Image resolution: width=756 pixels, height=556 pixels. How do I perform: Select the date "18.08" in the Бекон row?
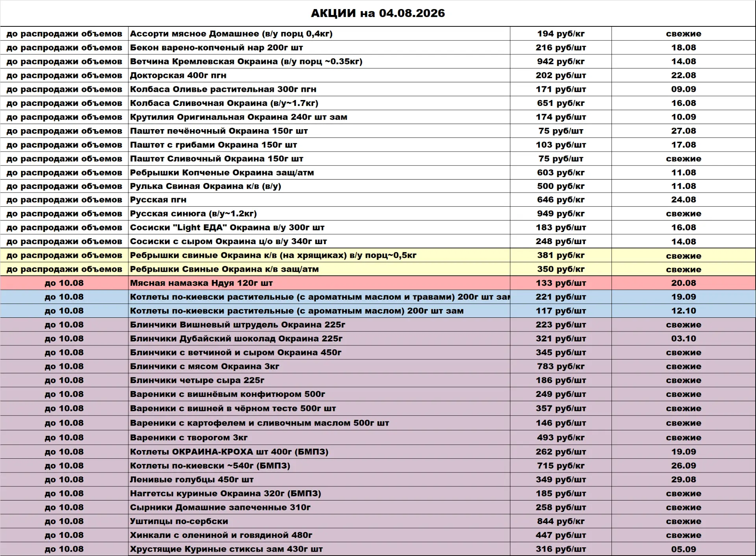(x=684, y=48)
